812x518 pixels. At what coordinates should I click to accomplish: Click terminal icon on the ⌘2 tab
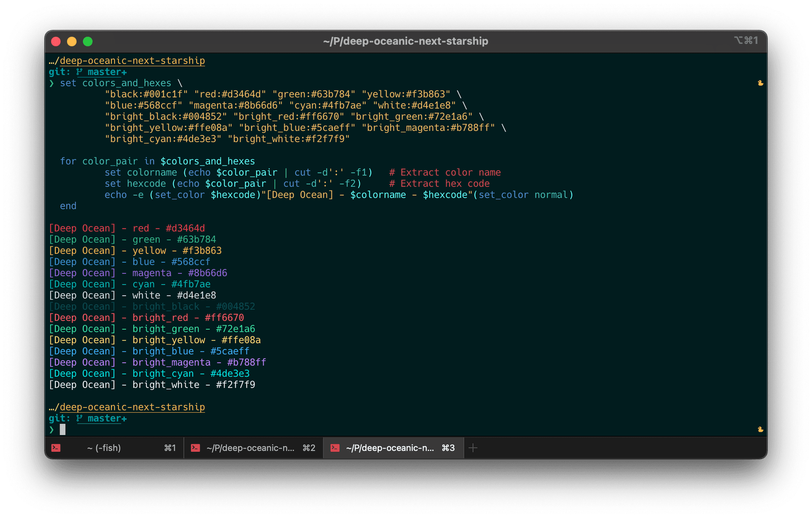[x=195, y=448]
